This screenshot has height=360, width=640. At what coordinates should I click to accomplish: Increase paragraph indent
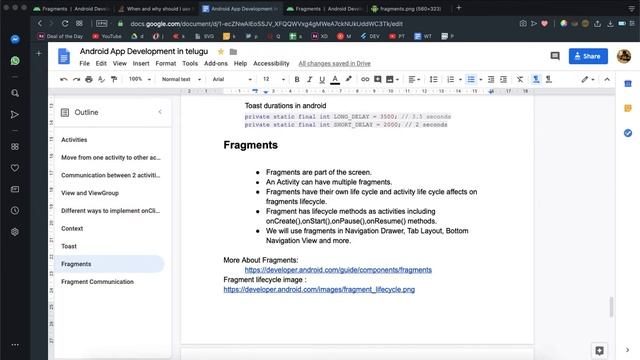point(504,79)
